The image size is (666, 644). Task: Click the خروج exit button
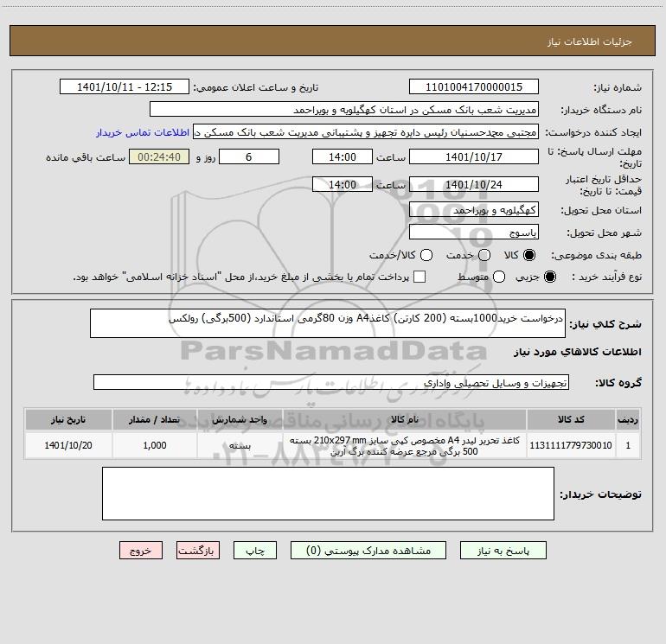(x=141, y=551)
